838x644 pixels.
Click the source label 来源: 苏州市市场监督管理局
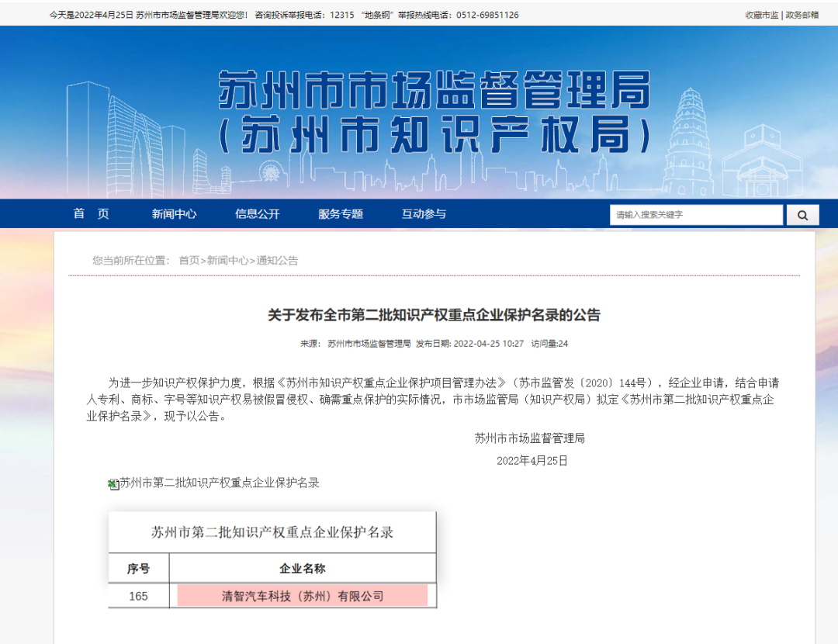click(x=355, y=344)
